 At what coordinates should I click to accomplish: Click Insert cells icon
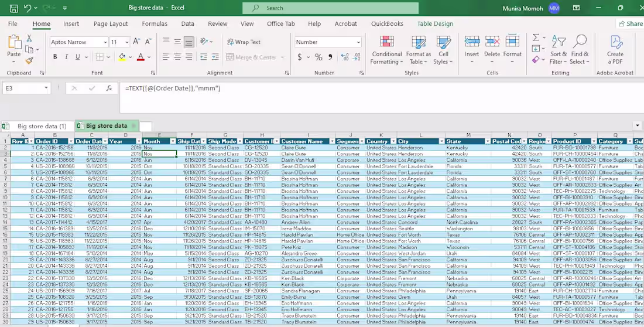(472, 42)
